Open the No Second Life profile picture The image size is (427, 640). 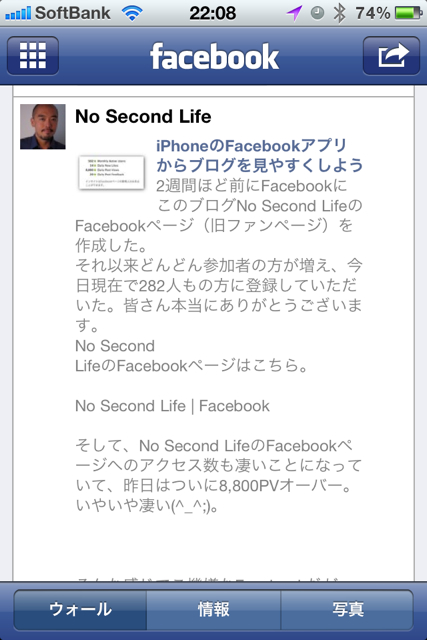point(43,127)
